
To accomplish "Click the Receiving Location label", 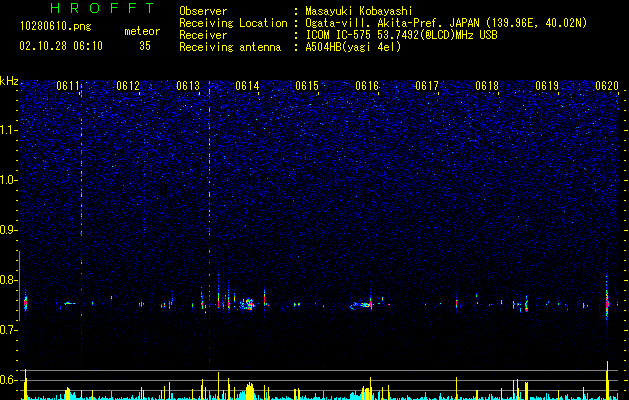I will pos(233,23).
